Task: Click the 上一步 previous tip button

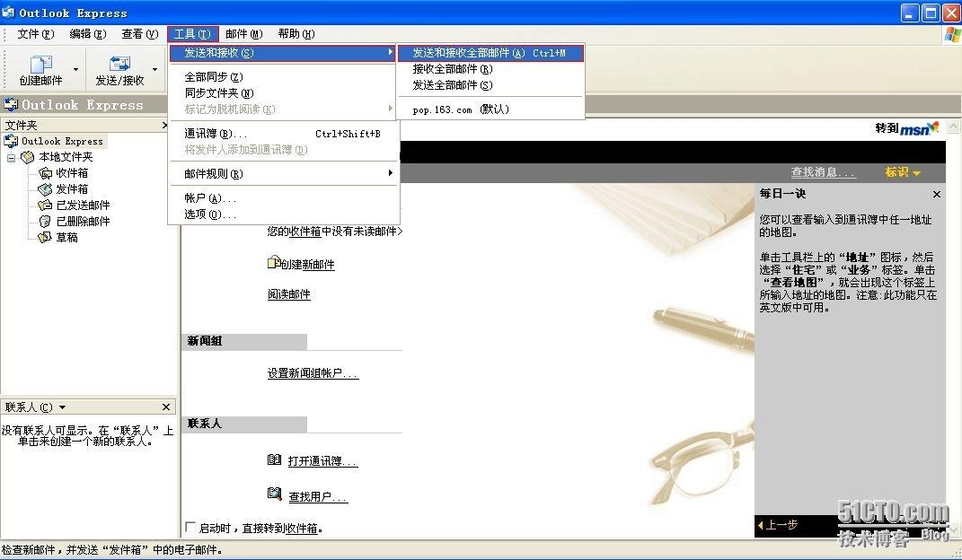Action: pyautogui.click(x=778, y=525)
